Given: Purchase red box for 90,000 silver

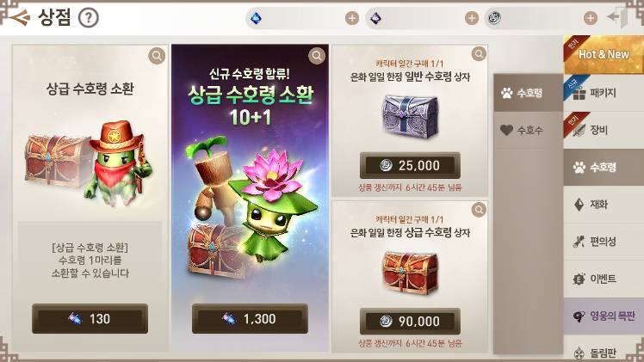Looking at the screenshot, I should [410, 322].
